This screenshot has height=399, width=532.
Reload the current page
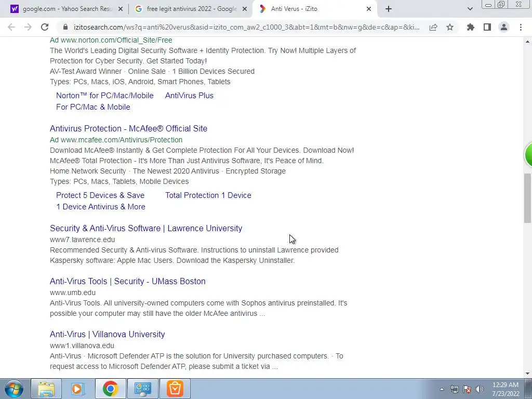coord(45,27)
